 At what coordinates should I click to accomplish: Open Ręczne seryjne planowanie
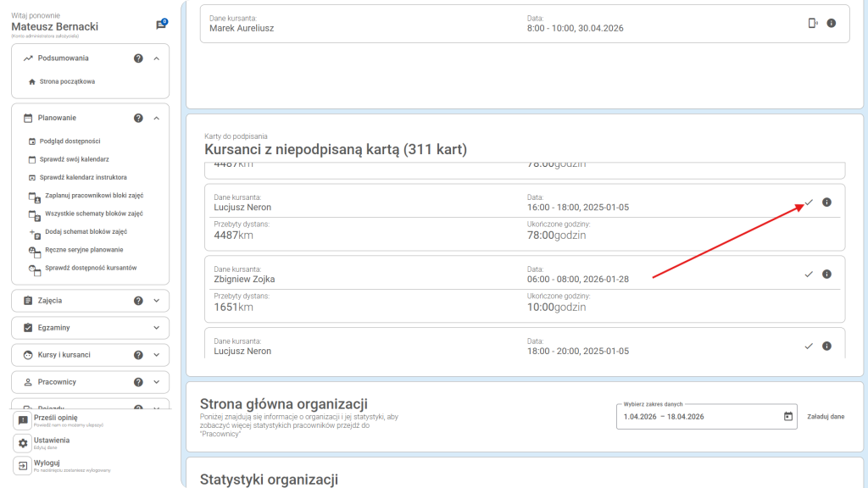[81, 250]
